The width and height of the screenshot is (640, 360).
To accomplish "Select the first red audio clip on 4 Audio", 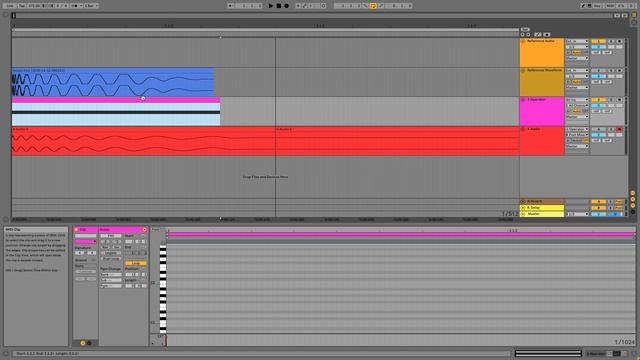I will (x=143, y=141).
